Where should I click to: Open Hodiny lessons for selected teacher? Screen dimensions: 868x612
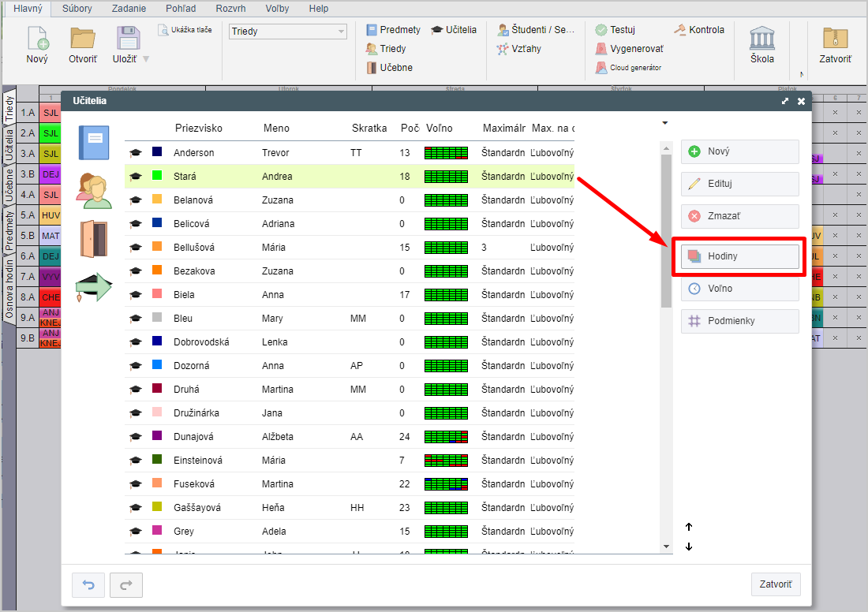pyautogui.click(x=739, y=256)
